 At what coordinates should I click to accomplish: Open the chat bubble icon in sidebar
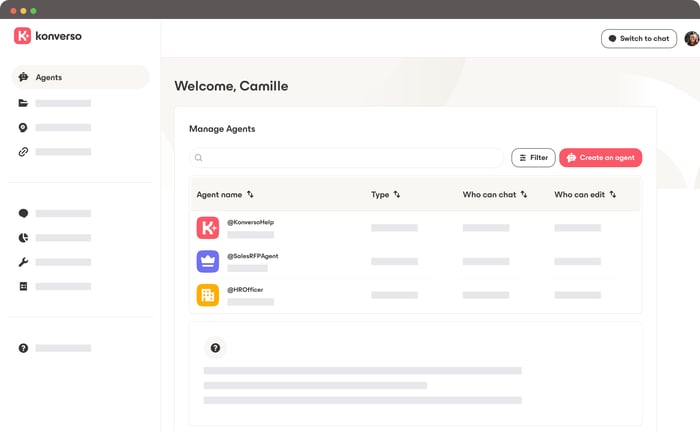point(23,213)
